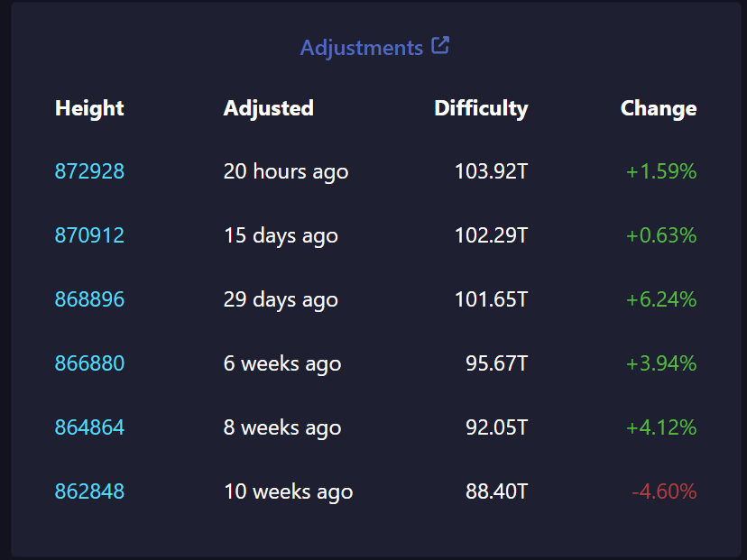Click the Height column header

[89, 108]
